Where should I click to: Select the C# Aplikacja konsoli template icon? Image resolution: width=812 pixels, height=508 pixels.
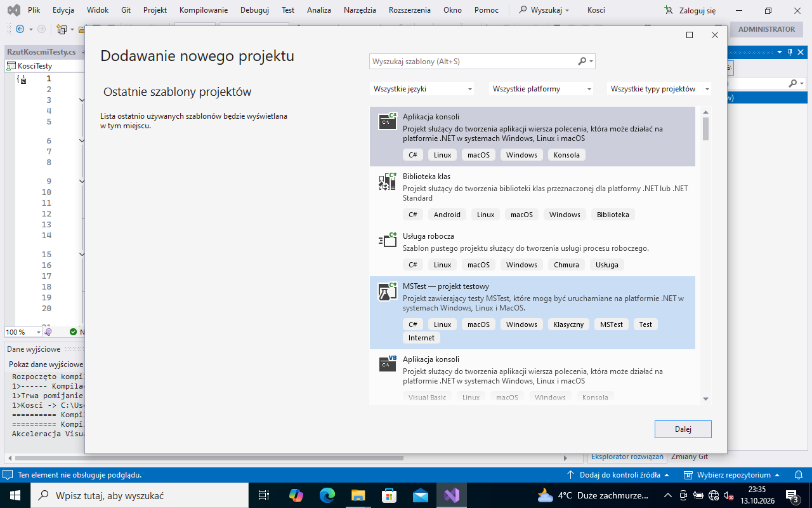(x=388, y=122)
